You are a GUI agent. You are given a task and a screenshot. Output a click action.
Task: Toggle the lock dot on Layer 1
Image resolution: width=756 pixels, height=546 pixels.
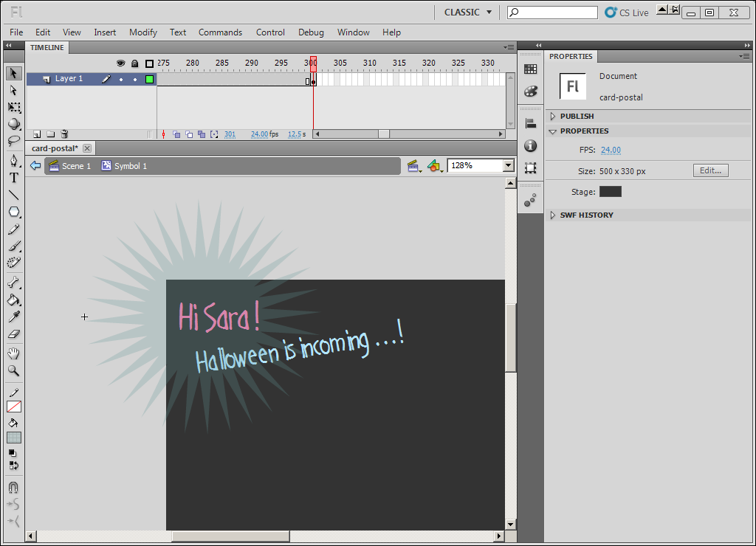[x=135, y=79]
